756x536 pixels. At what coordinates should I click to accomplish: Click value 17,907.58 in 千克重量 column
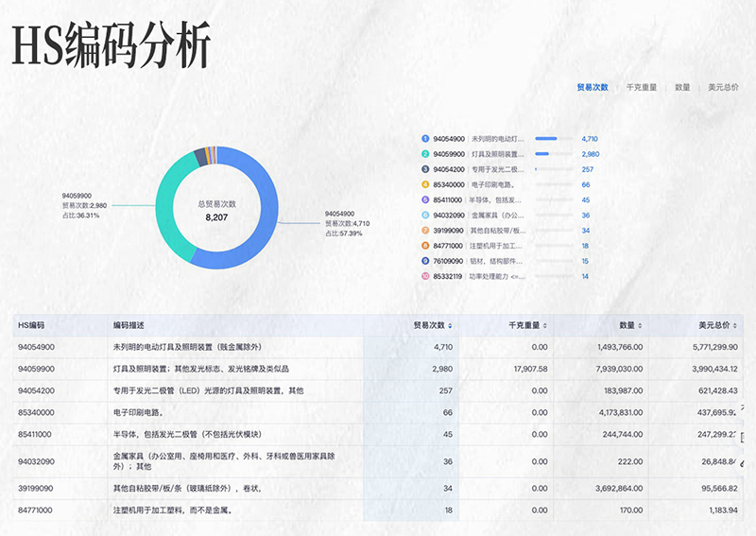pyautogui.click(x=530, y=369)
